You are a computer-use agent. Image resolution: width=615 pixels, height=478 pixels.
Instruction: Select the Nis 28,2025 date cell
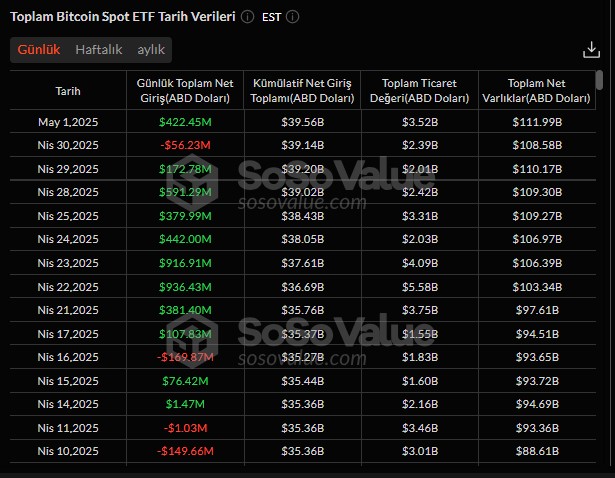click(x=68, y=192)
